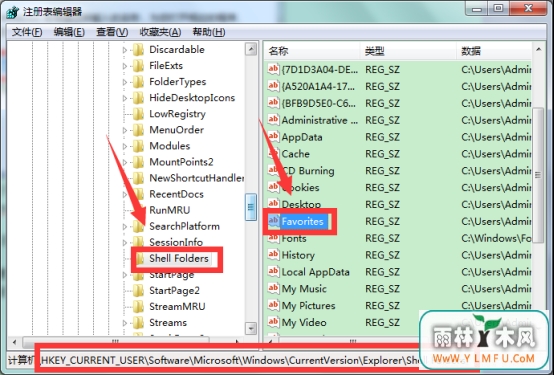Select the HideDesktopIcons folder icon
The width and height of the screenshot is (554, 375).
(x=138, y=98)
